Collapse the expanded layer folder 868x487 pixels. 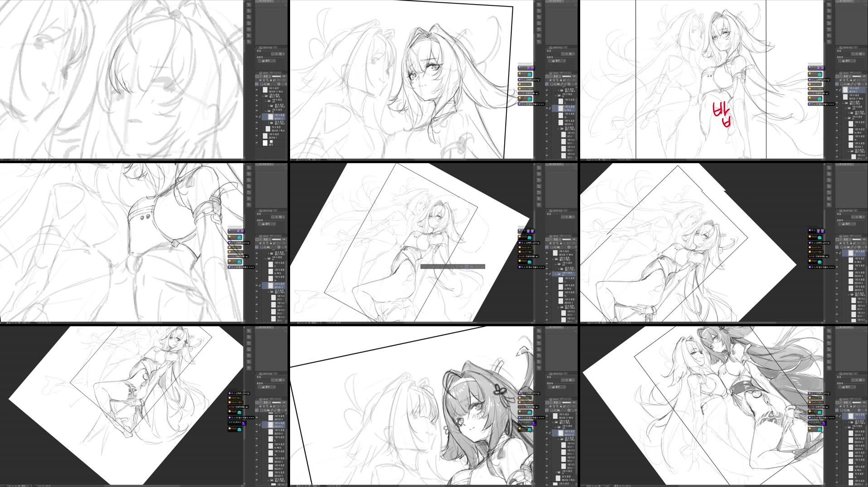(263, 96)
